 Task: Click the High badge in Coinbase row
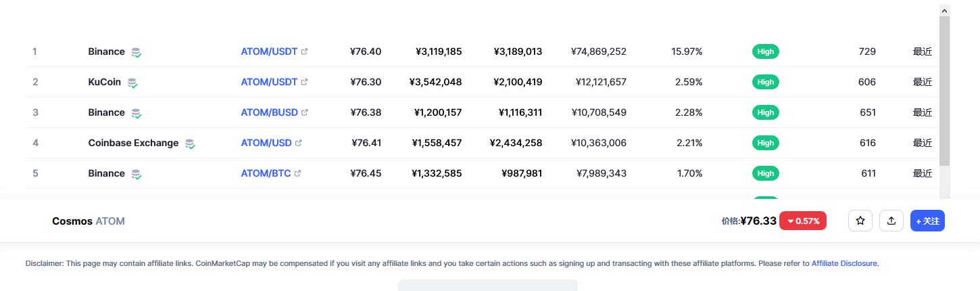point(765,143)
